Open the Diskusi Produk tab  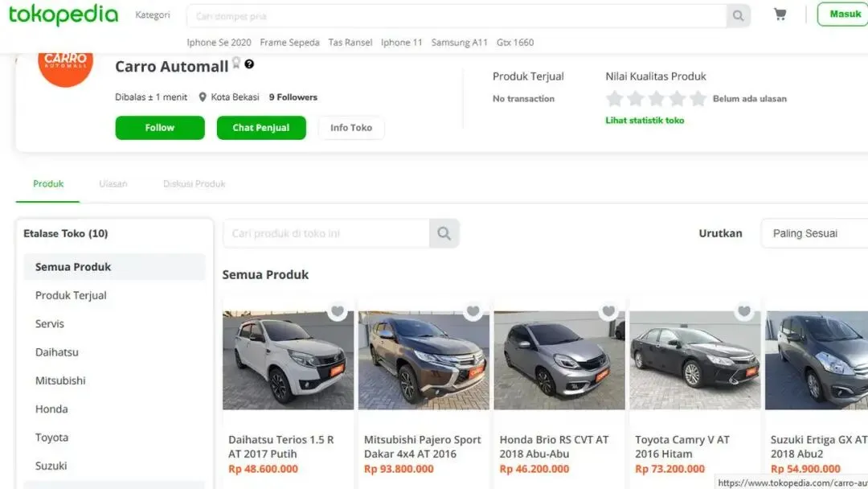coord(194,183)
